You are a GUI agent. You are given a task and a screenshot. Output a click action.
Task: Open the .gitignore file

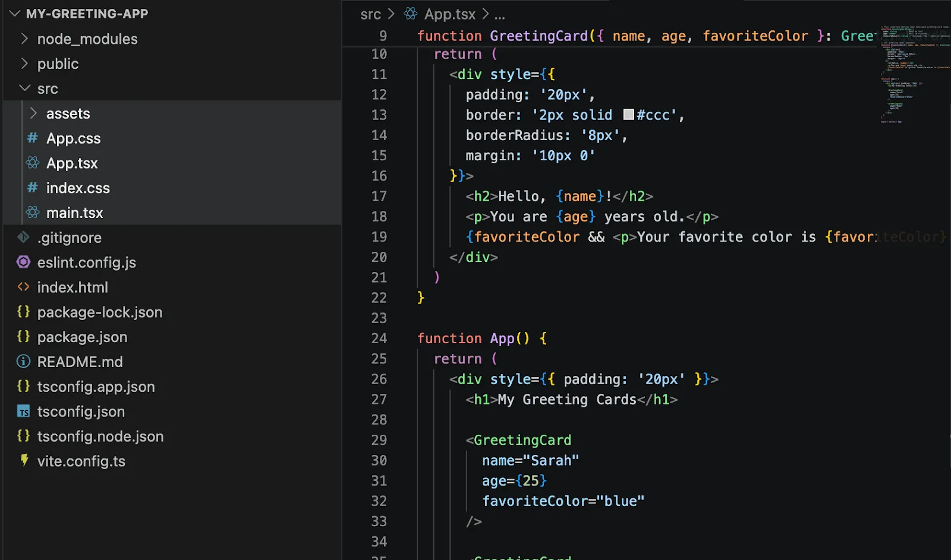pos(70,238)
